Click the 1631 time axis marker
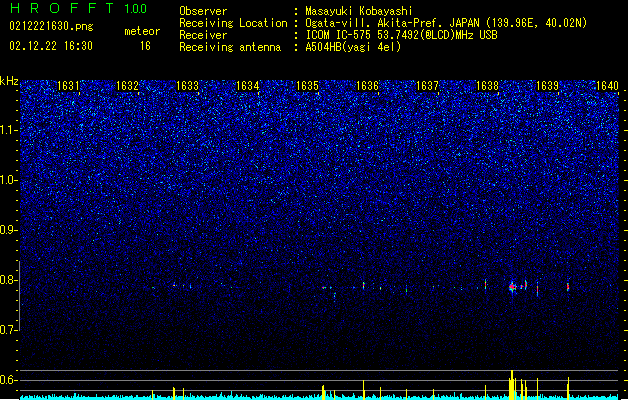 tap(68, 86)
